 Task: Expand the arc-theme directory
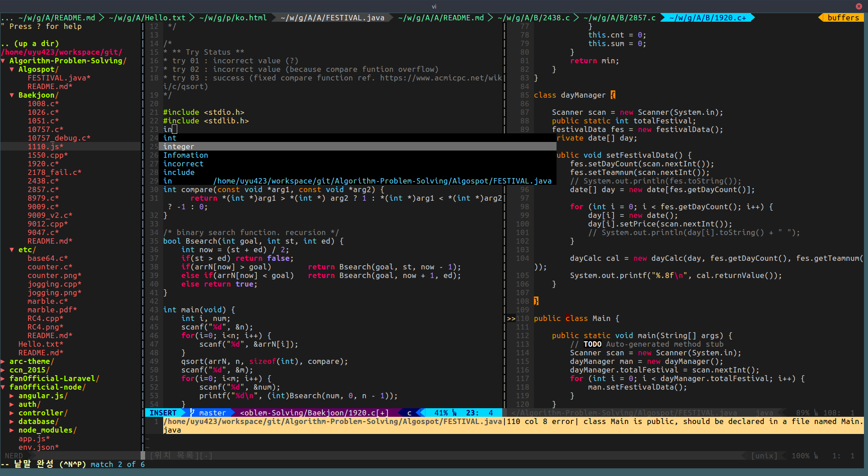tap(3, 361)
